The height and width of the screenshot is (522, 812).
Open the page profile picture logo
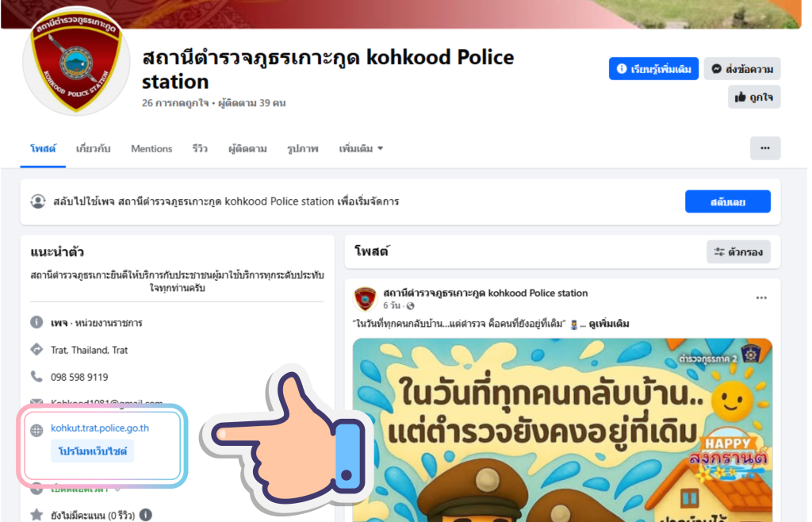pos(76,61)
